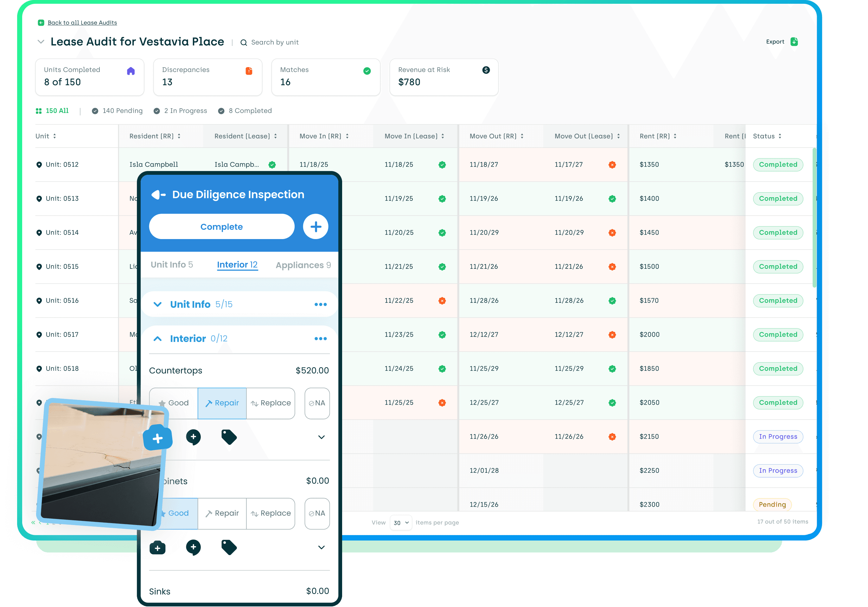Switch to the Appliances tab

[303, 265]
